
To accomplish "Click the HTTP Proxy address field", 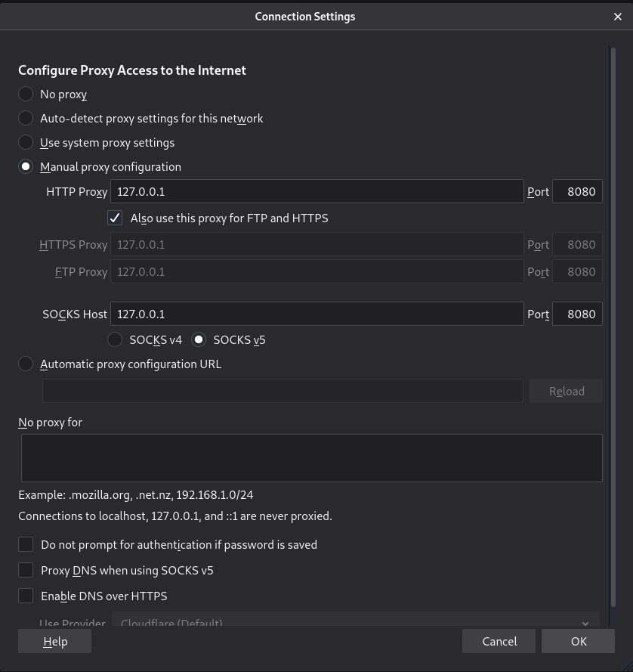I will pos(316,192).
